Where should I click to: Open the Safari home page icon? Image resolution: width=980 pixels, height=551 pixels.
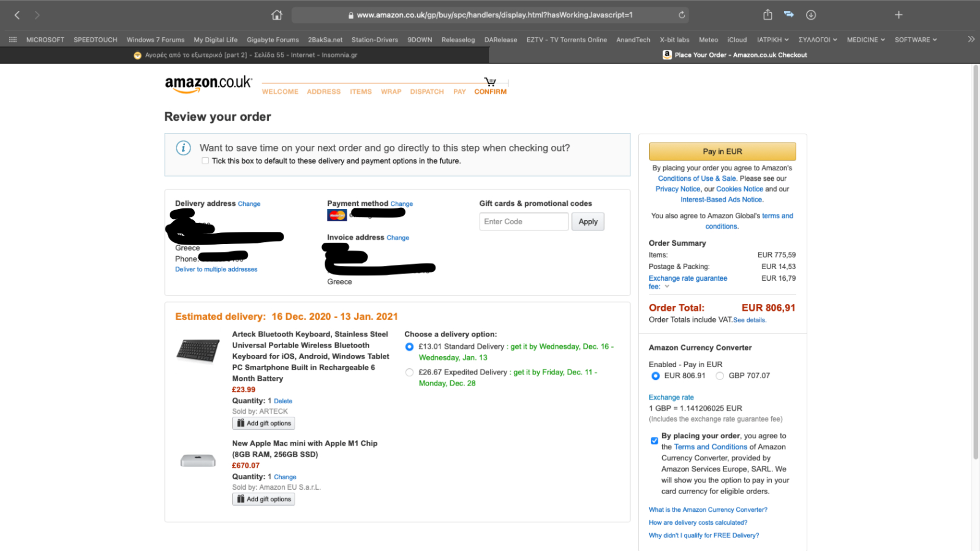click(x=277, y=15)
